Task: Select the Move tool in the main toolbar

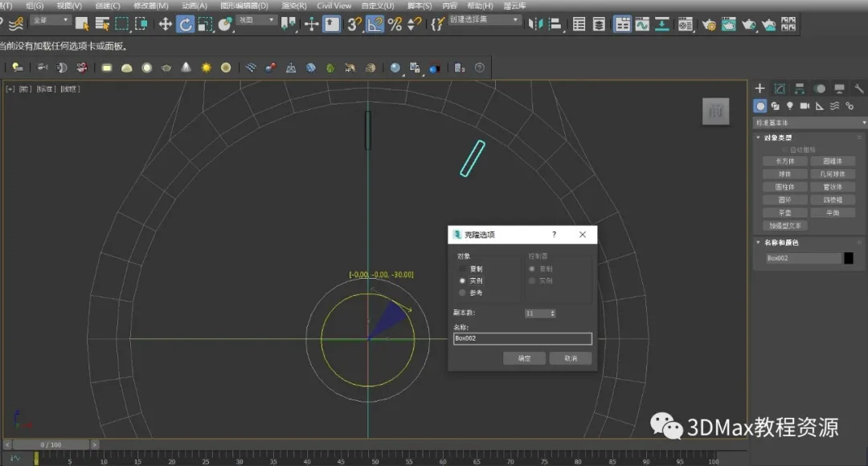Action: (165, 24)
